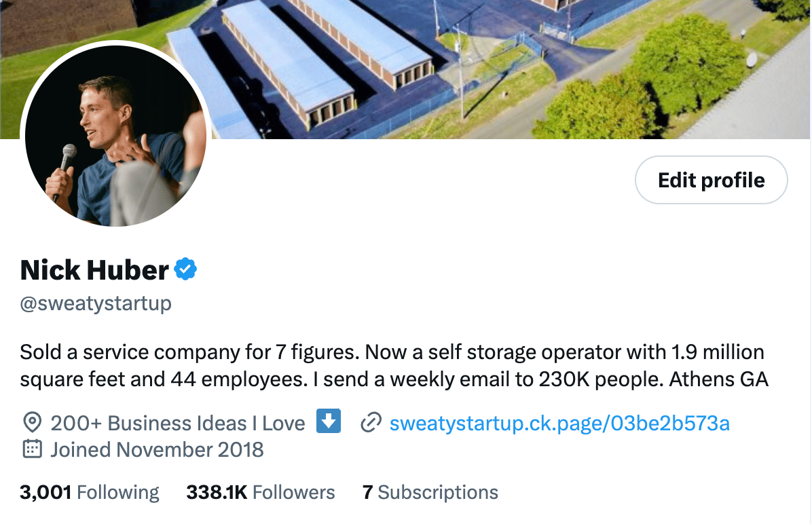Click the 200+ Business Ideas I Love text
The height and width of the screenshot is (524, 812).
(x=178, y=423)
